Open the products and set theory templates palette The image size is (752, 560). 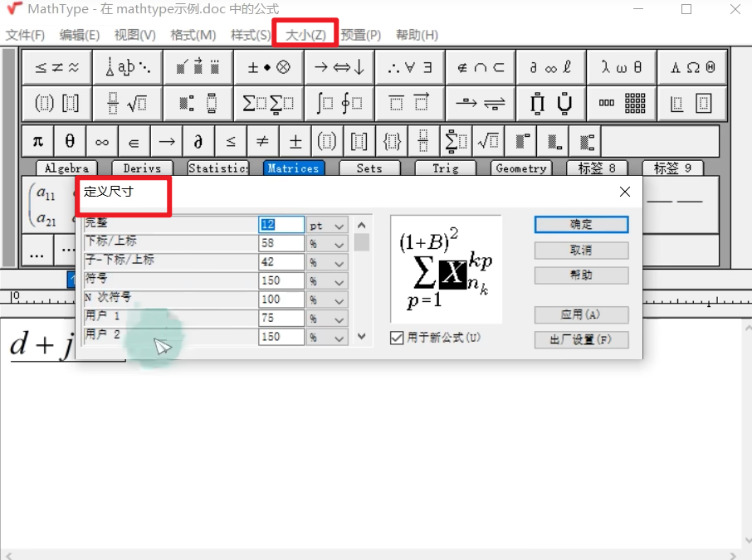coord(551,103)
